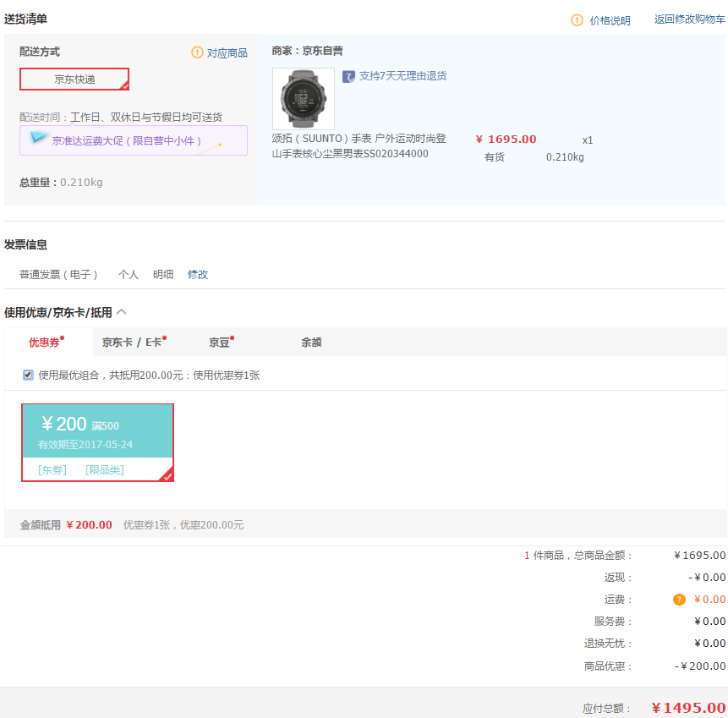Click the total payable ¥1495.00
Image resolution: width=728 pixels, height=718 pixels.
click(x=688, y=708)
